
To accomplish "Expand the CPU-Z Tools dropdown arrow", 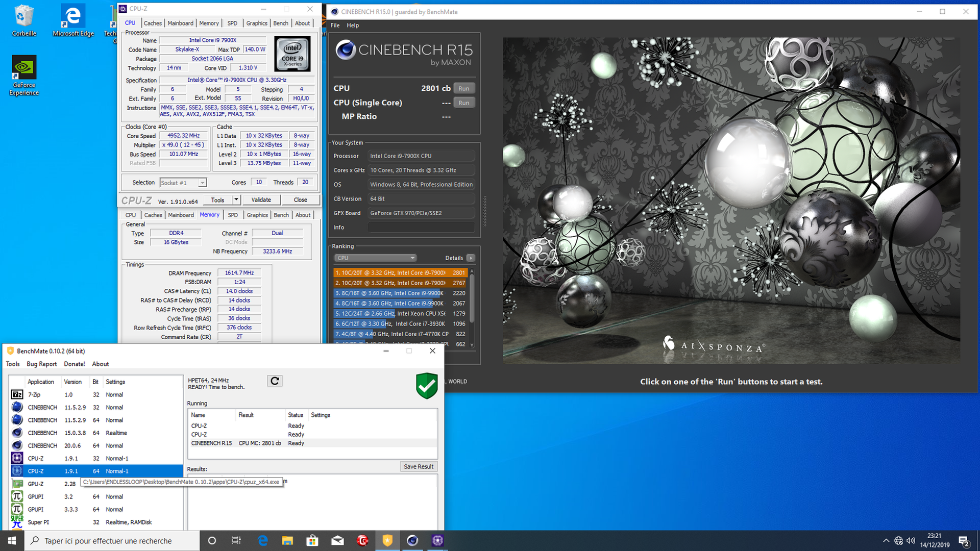I will click(236, 200).
